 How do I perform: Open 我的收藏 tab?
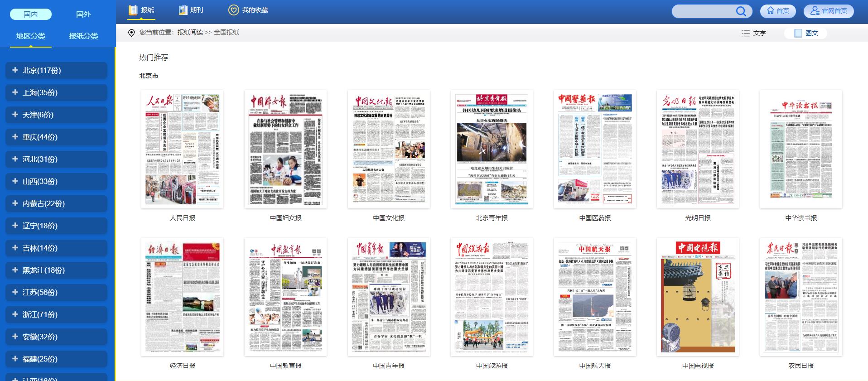pyautogui.click(x=248, y=10)
